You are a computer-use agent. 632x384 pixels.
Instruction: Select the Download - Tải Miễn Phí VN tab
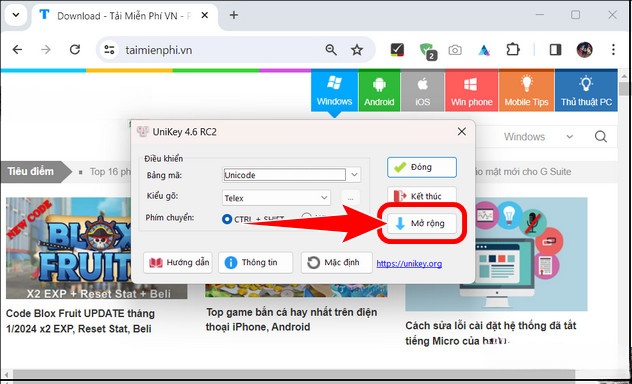coord(124,16)
